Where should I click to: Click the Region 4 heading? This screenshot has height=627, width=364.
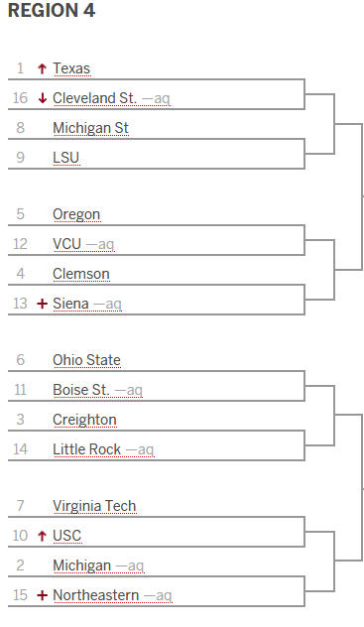(x=52, y=10)
